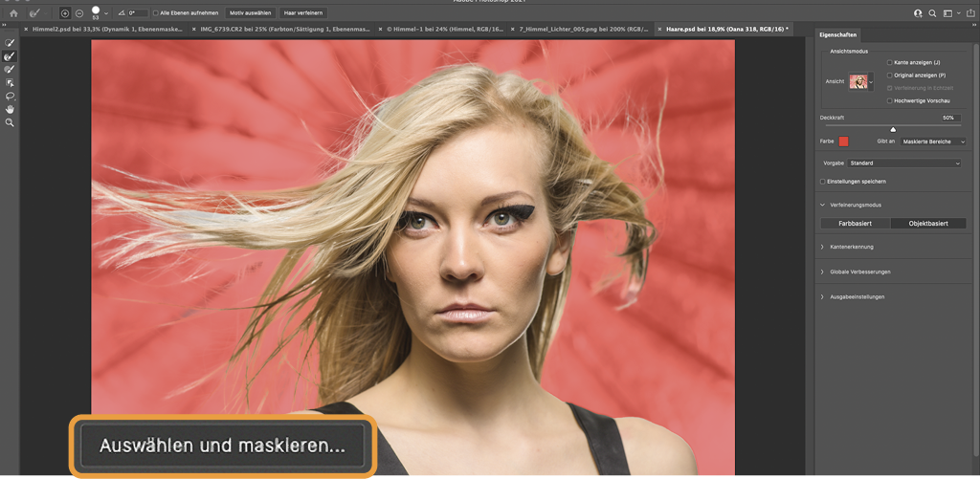This screenshot has width=980, height=479.
Task: Select the Zoom magnifier tool
Action: pos(10,123)
